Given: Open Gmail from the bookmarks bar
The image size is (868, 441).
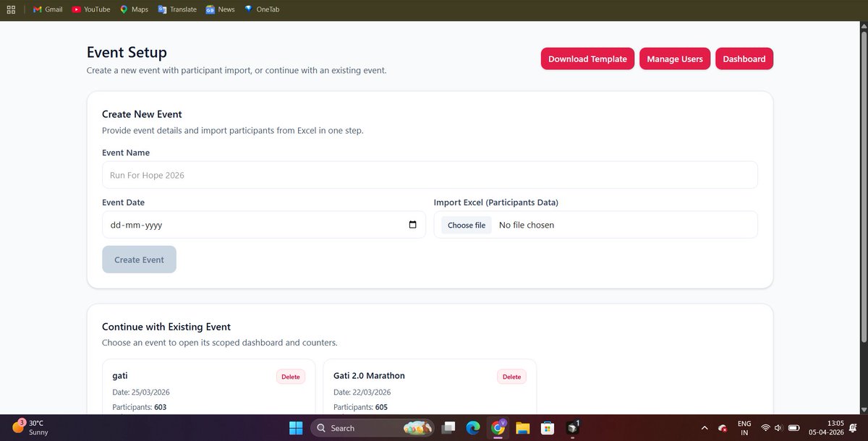Looking at the screenshot, I should (x=47, y=9).
